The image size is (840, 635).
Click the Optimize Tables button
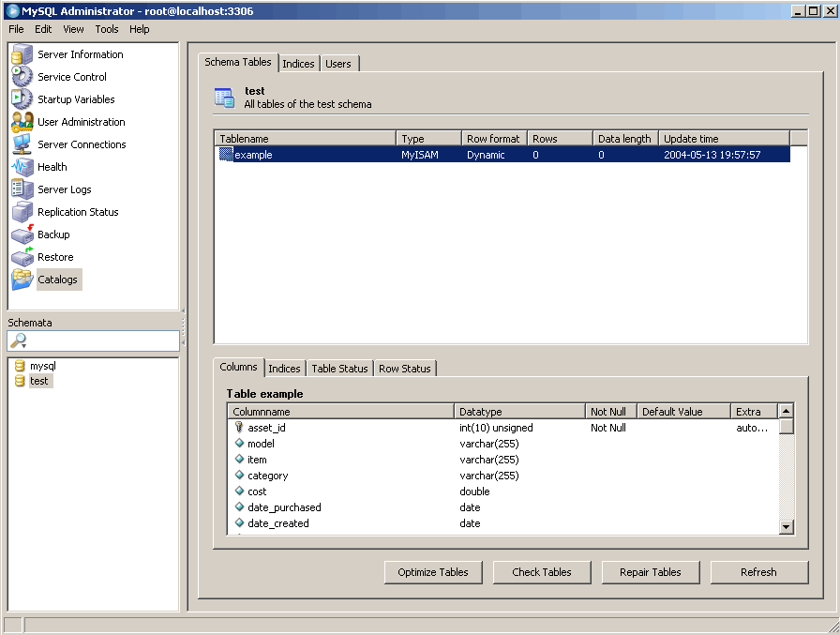click(433, 572)
